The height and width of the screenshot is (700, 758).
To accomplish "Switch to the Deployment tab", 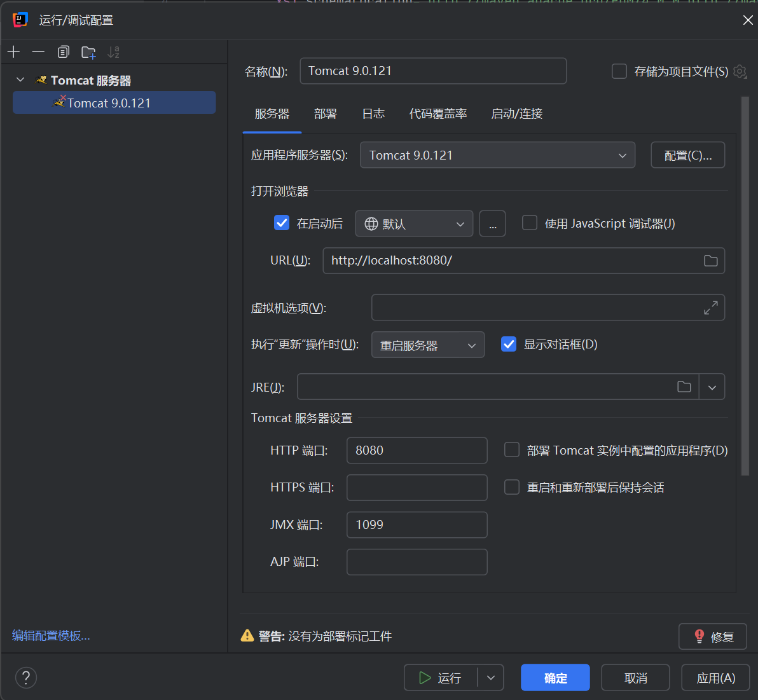I will pos(326,114).
